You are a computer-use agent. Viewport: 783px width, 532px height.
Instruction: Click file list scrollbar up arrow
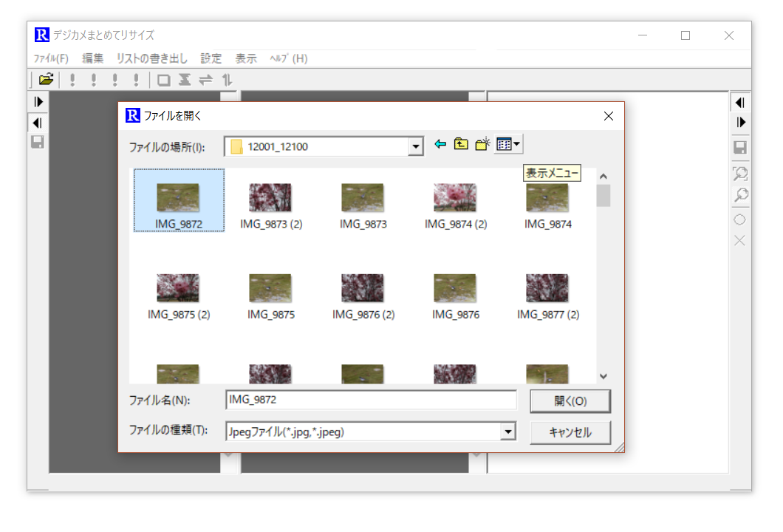point(604,177)
